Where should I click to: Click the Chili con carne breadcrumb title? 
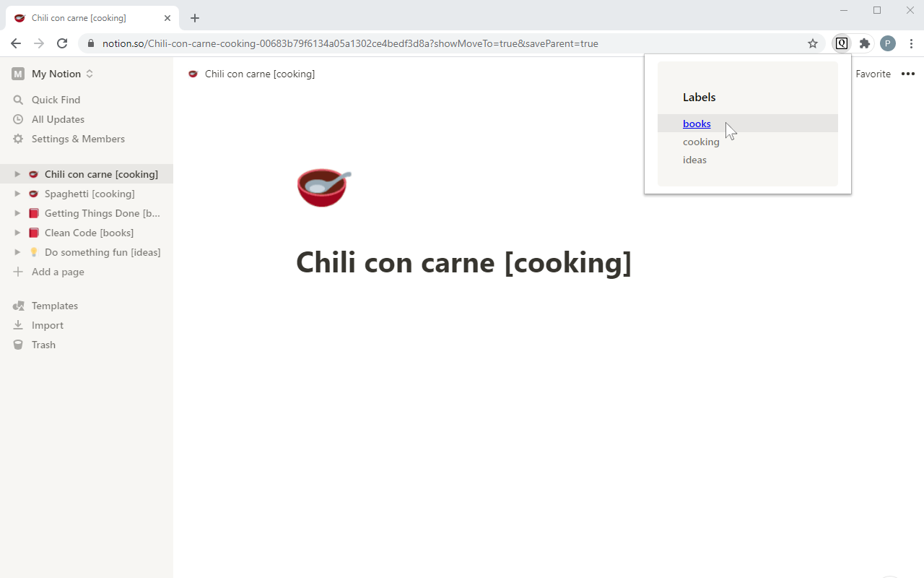click(x=260, y=74)
